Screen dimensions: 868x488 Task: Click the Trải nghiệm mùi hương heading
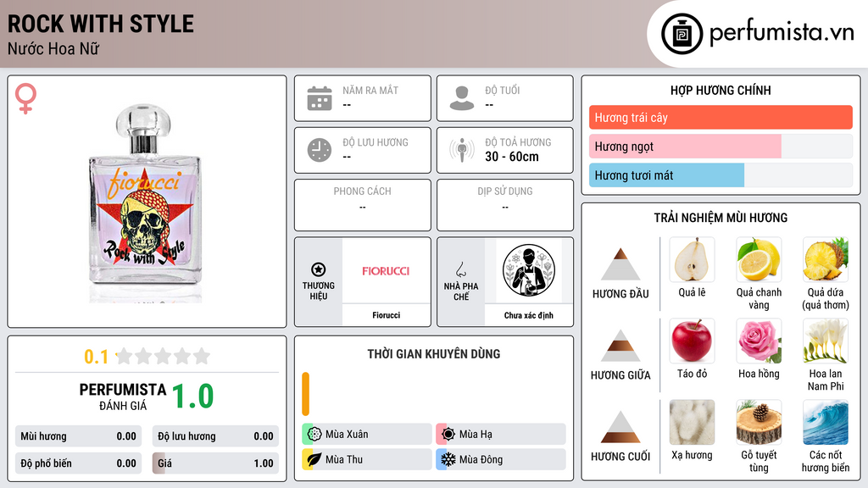point(721,218)
